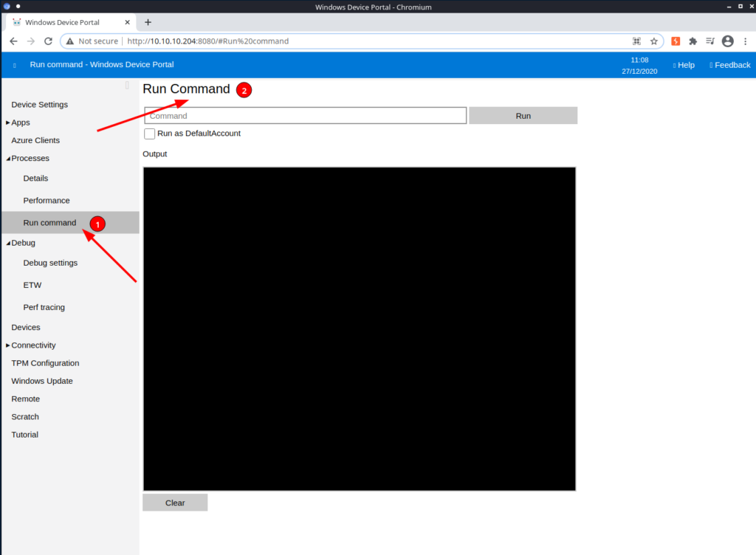Open the media control playlist icon
Viewport: 756px width, 555px height.
[x=709, y=41]
